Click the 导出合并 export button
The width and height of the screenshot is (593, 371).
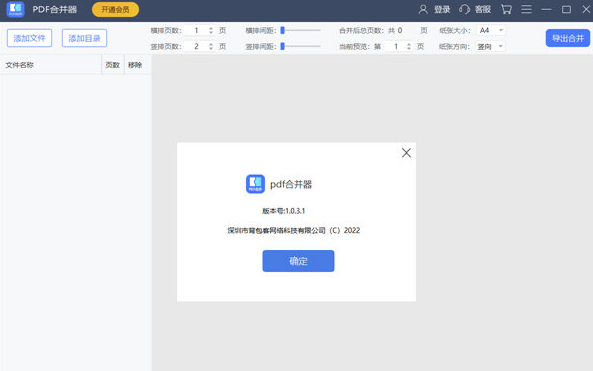pos(568,38)
